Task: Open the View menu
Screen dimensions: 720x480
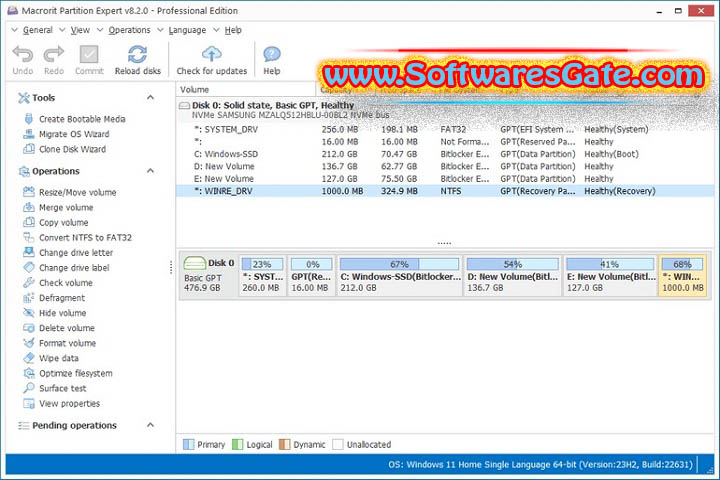Action: pos(80,30)
